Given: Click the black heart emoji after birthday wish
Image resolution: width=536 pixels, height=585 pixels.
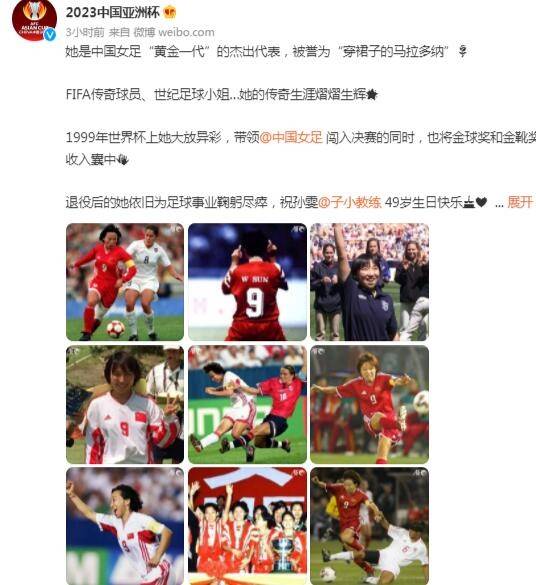Looking at the screenshot, I should [482, 202].
